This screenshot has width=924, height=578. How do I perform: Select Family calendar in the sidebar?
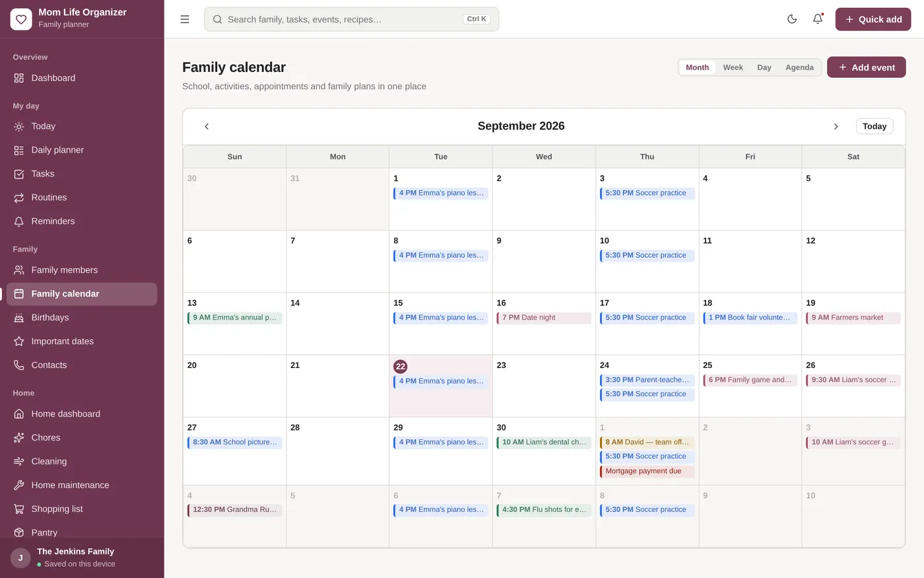(x=82, y=294)
